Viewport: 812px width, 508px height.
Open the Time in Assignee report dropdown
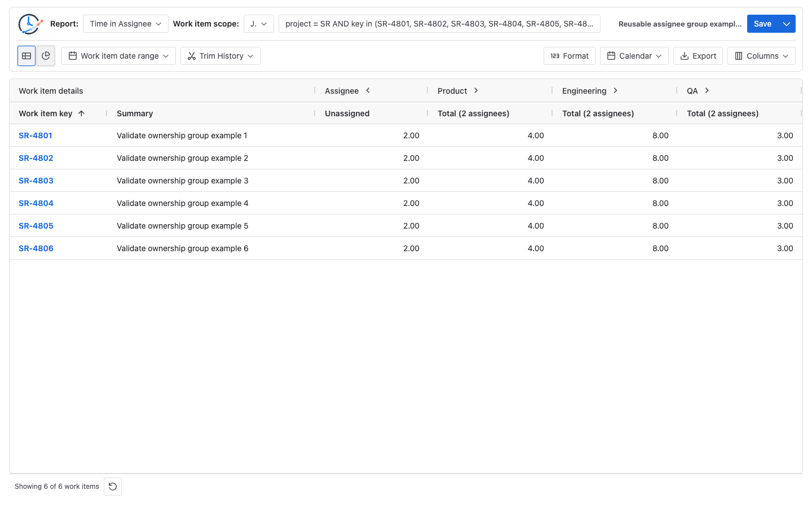(126, 24)
